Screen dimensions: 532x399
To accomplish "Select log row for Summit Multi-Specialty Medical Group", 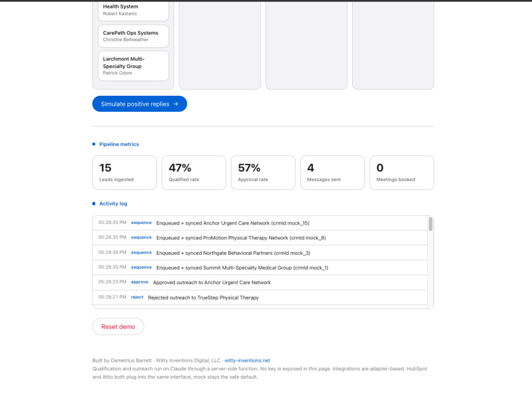I will (260, 268).
